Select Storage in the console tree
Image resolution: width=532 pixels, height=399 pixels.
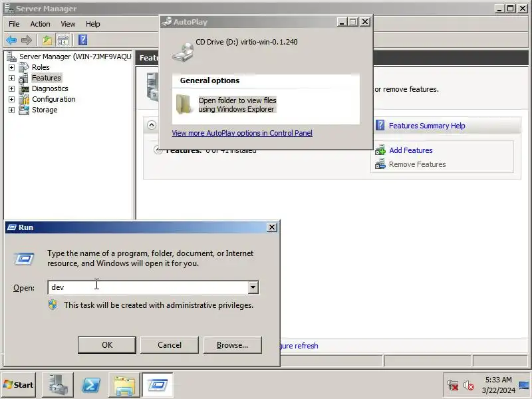pos(45,110)
